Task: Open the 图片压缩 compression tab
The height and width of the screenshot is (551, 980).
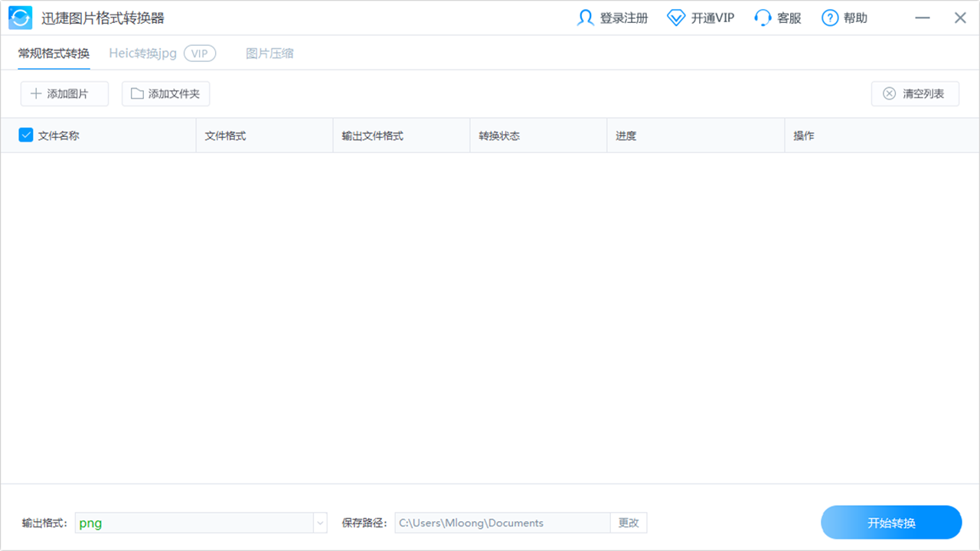Action: [x=269, y=54]
